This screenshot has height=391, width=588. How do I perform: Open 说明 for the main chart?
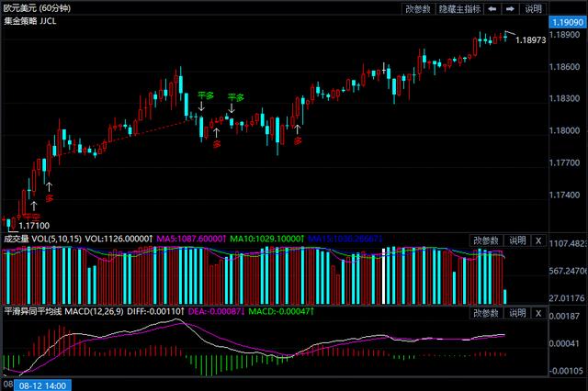(535, 8)
